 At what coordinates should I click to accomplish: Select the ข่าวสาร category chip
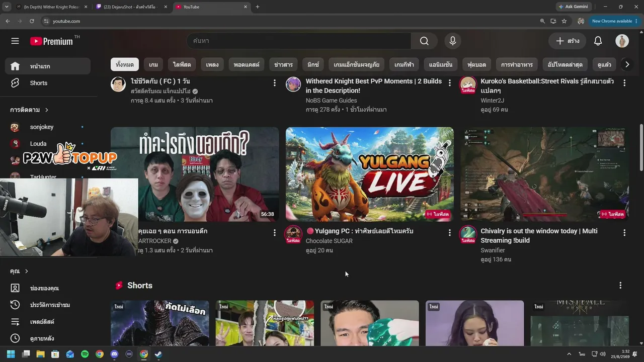click(283, 64)
